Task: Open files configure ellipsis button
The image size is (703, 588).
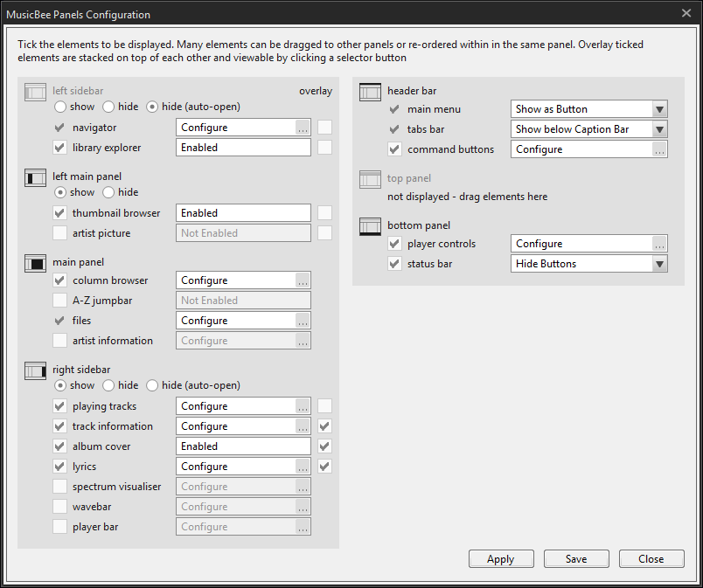Action: click(303, 321)
